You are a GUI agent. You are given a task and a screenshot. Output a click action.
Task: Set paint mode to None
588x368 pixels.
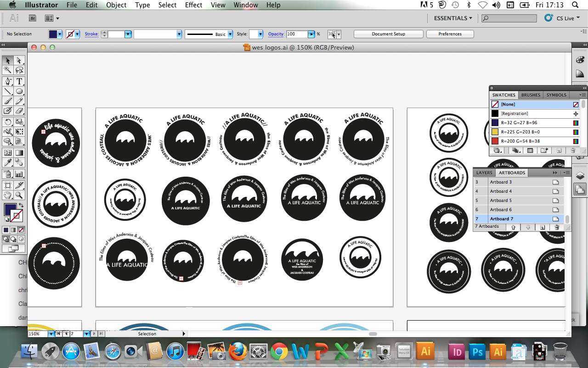(21, 230)
